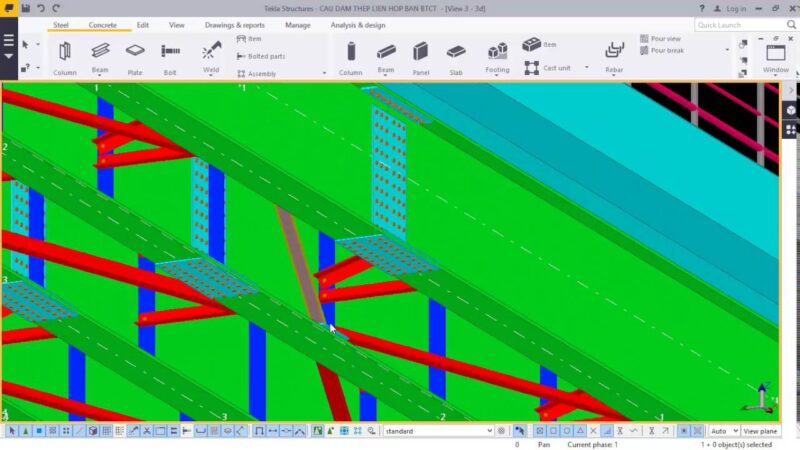Image resolution: width=800 pixels, height=450 pixels.
Task: Click the Current phase: 1 status text
Action: tap(592, 445)
